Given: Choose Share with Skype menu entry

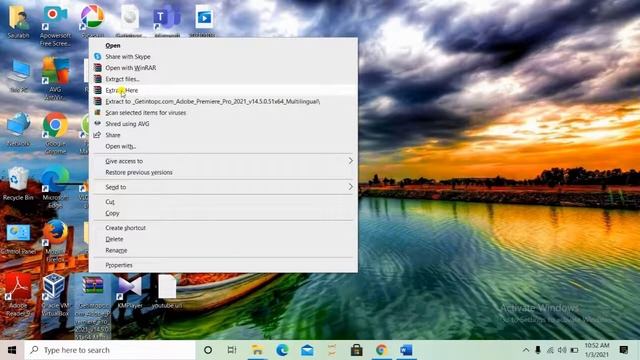Looking at the screenshot, I should point(223,57).
